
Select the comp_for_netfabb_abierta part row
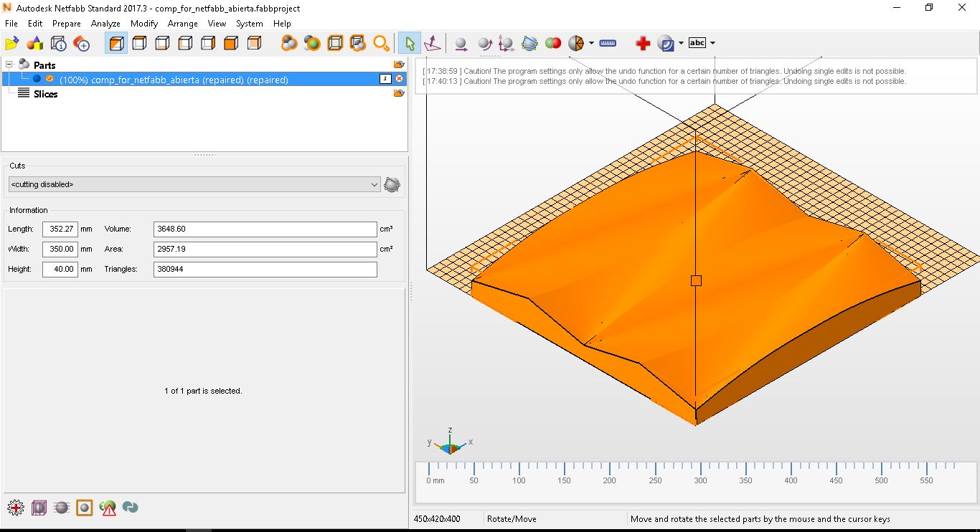(x=204, y=80)
